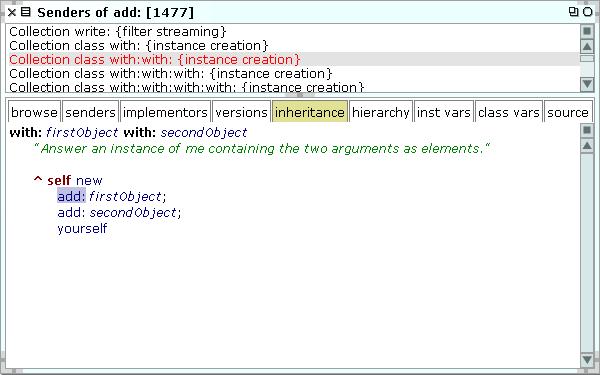600x375 pixels.
Task: Click the collapse circle icon at top right
Action: 587,12
